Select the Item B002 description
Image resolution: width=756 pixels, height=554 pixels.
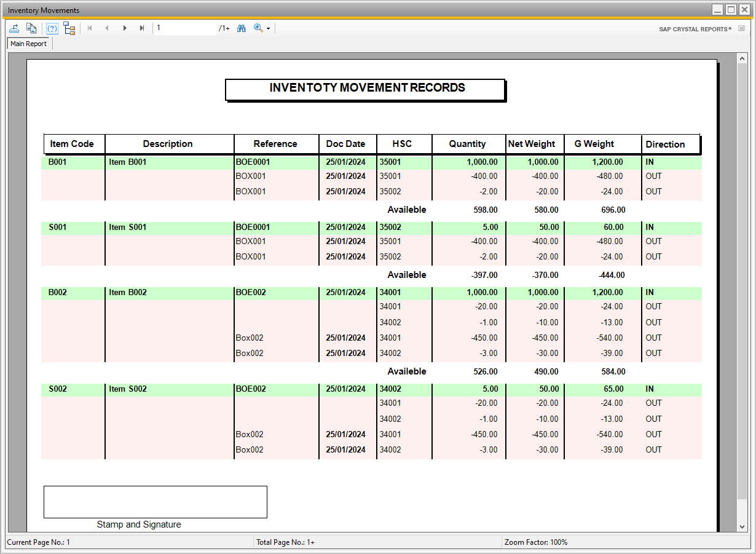coord(128,292)
